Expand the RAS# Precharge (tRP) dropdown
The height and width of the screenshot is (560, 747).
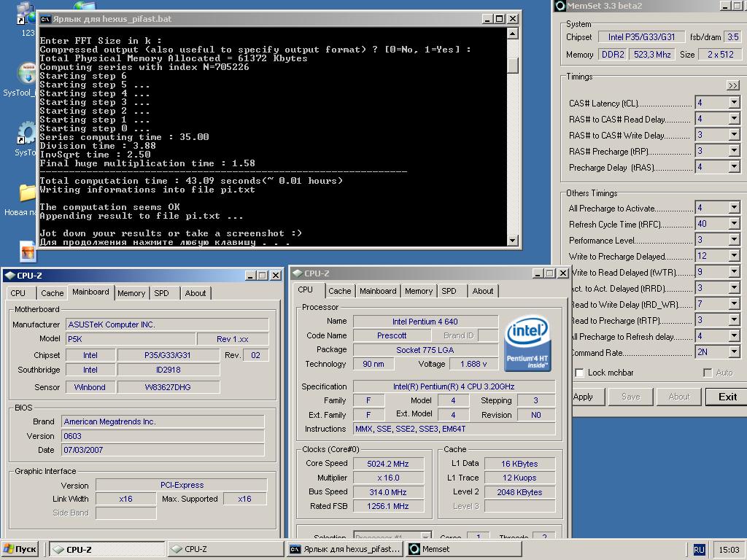pos(734,151)
